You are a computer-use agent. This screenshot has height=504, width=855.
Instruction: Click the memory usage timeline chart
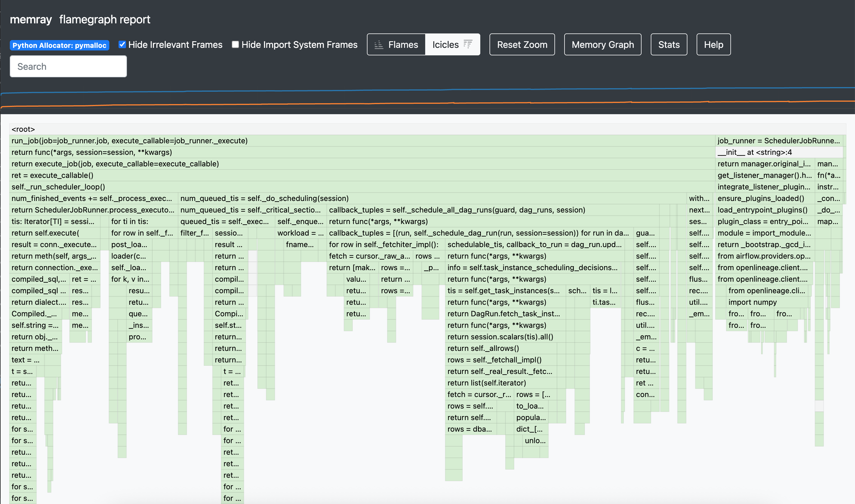[x=427, y=99]
